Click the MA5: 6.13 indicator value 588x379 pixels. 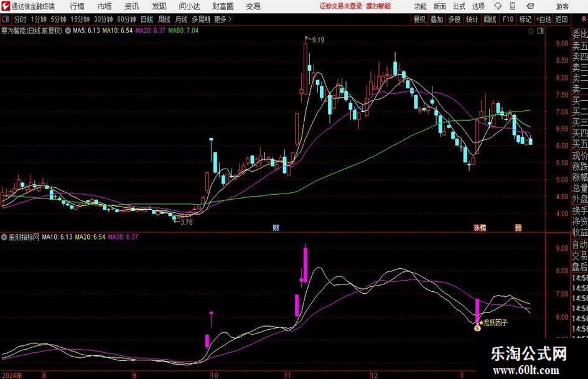[86, 30]
